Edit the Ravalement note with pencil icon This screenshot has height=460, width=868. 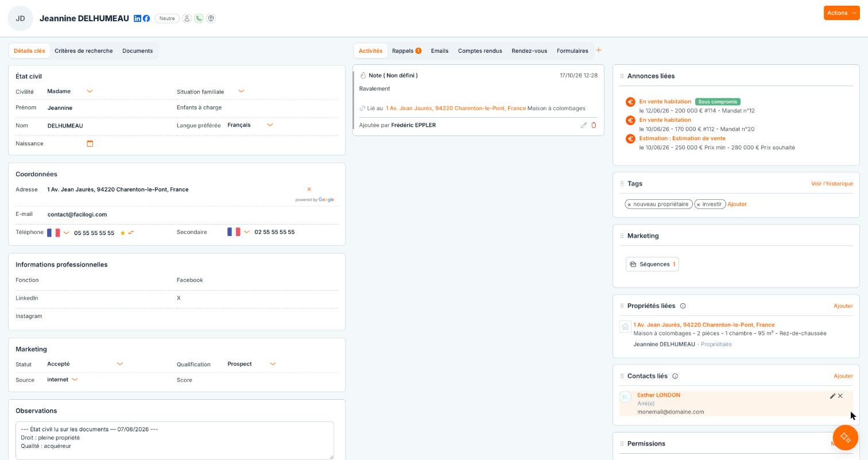[584, 125]
